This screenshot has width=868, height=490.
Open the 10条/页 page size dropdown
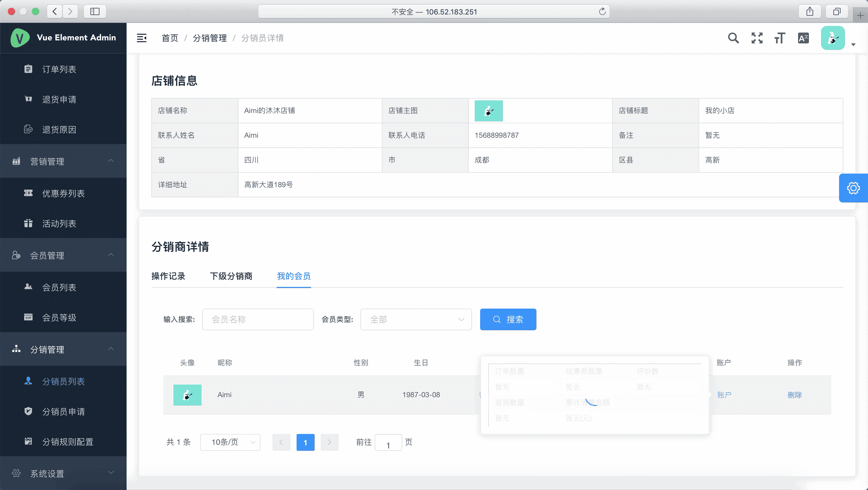(230, 442)
